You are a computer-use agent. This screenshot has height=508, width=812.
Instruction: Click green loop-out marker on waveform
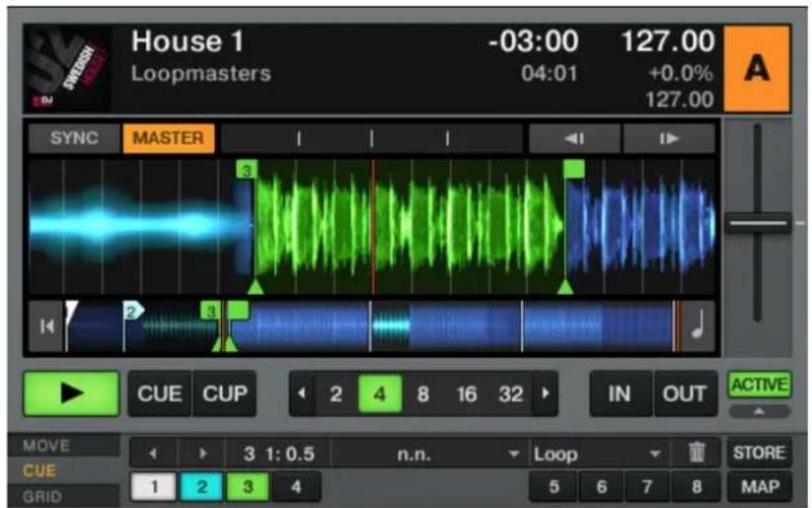pyautogui.click(x=574, y=169)
